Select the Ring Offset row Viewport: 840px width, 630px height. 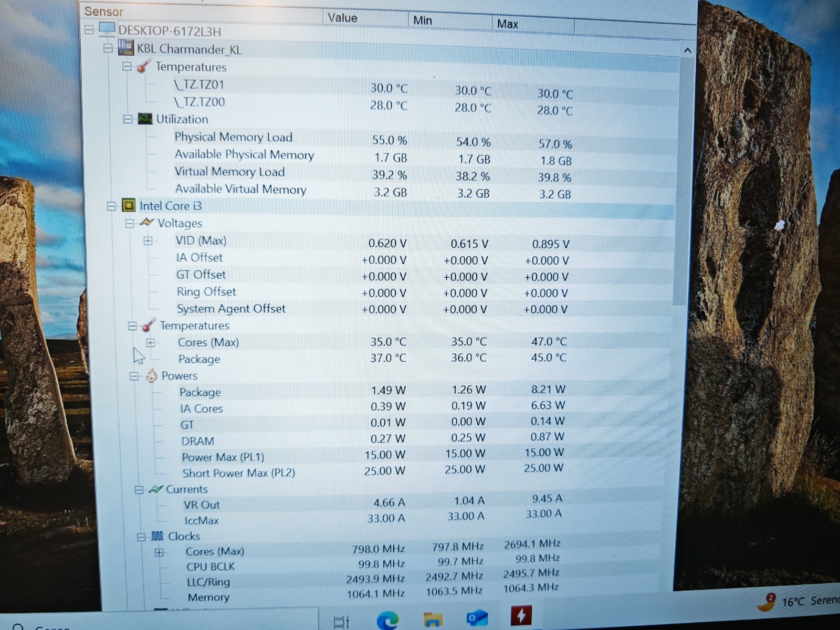coord(373,292)
